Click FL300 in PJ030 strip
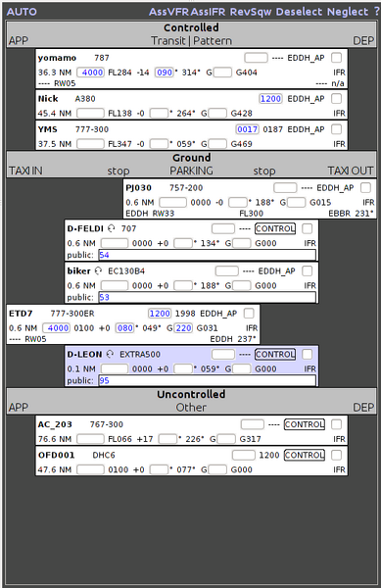 (x=251, y=214)
